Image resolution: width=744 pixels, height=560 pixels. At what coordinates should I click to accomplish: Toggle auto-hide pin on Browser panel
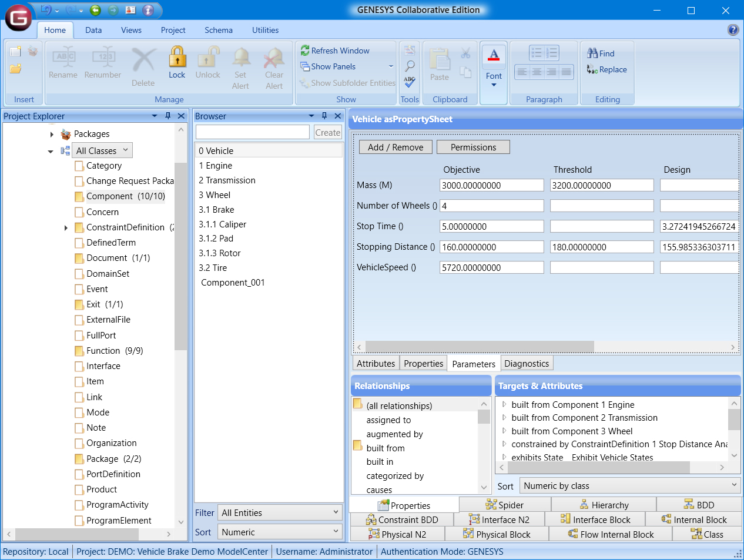[x=324, y=116]
